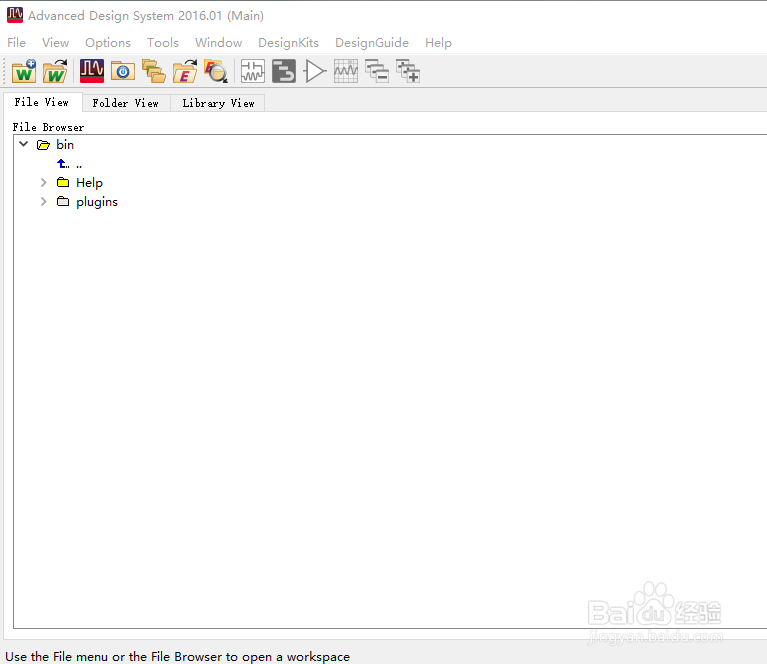Open the DesignKits menu
The height and width of the screenshot is (664, 767).
click(x=289, y=43)
